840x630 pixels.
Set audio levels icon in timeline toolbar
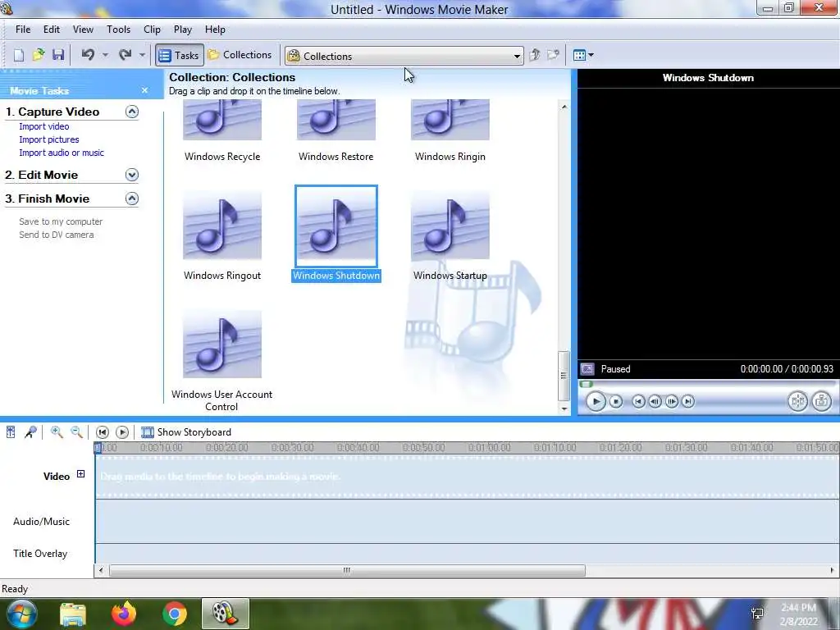pos(11,431)
